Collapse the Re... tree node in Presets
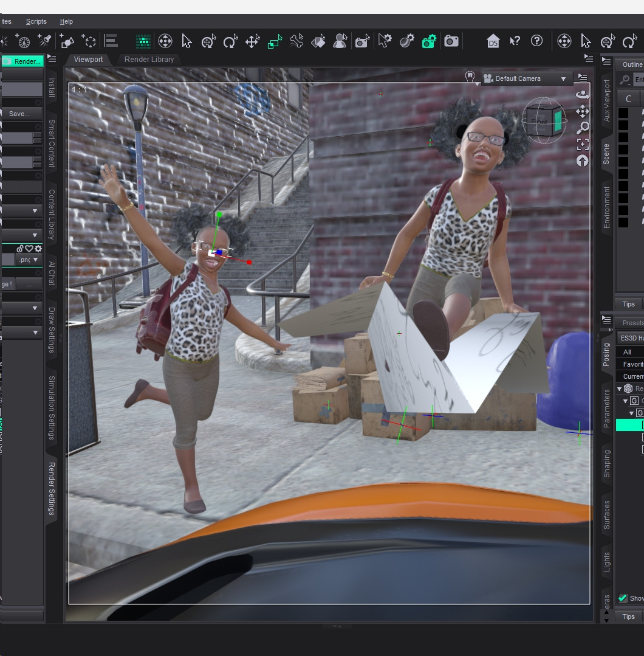The height and width of the screenshot is (656, 644). pos(619,388)
